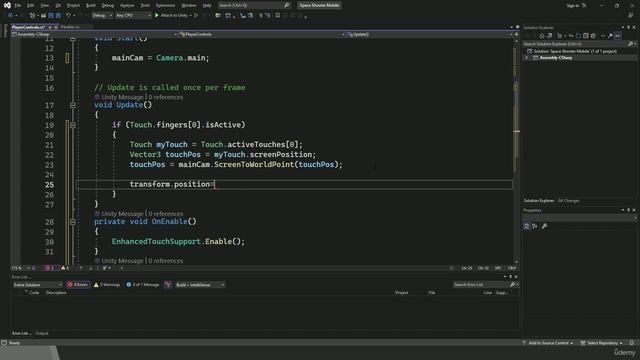Image resolution: width=640 pixels, height=360 pixels.
Task: Click Solution Explorer properties wrench icon
Action: point(610,36)
